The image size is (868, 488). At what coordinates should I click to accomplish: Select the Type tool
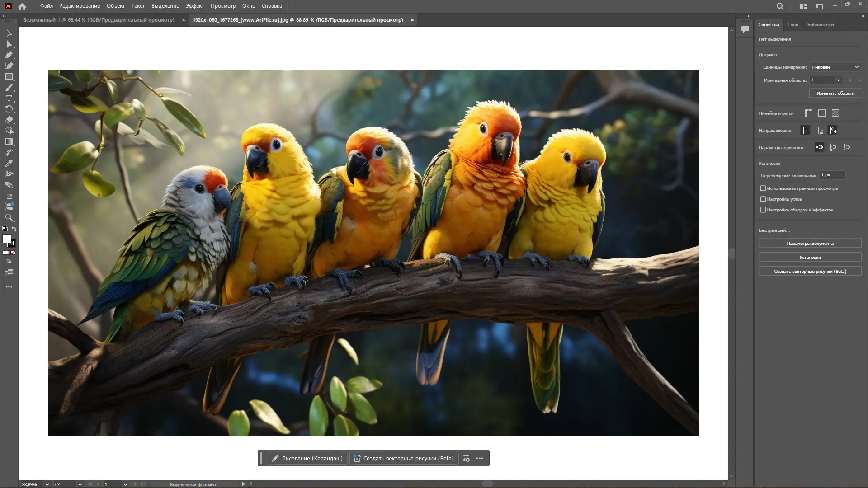pos(9,99)
